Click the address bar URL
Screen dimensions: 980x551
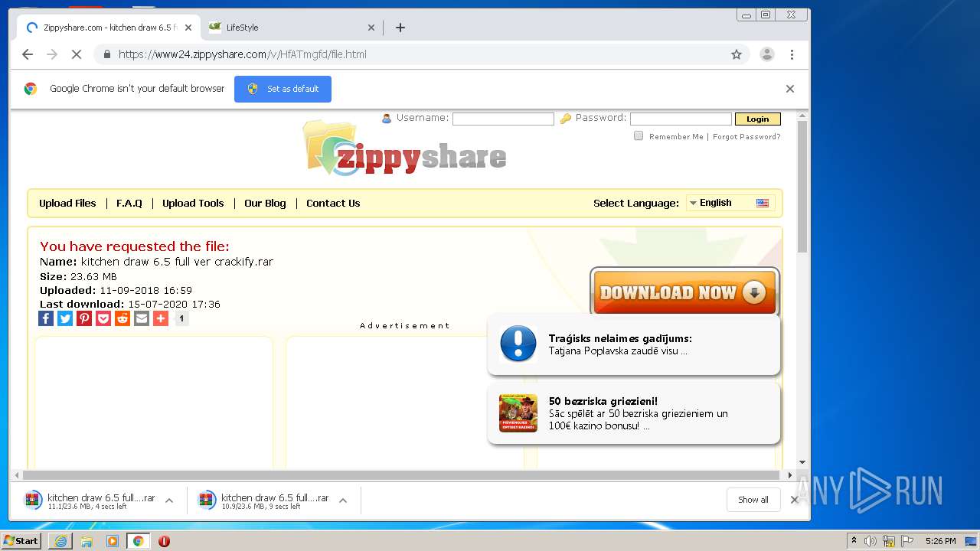[x=243, y=54]
